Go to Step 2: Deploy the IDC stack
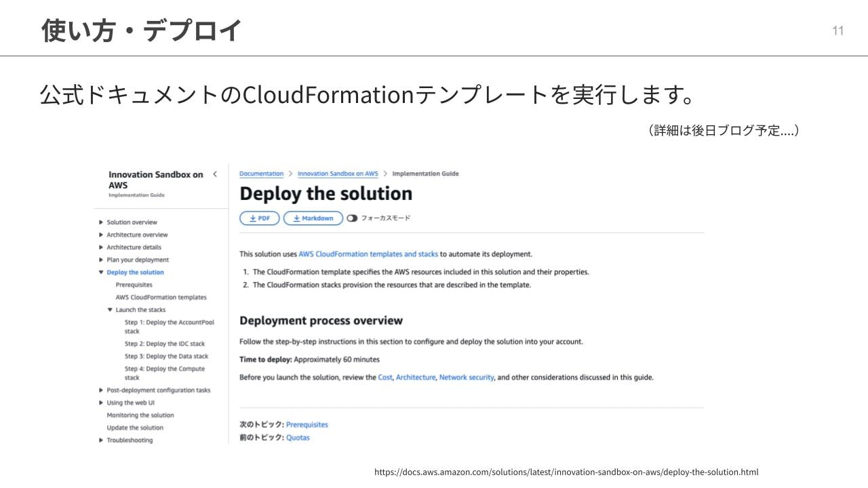The image size is (868, 488). pos(164,344)
